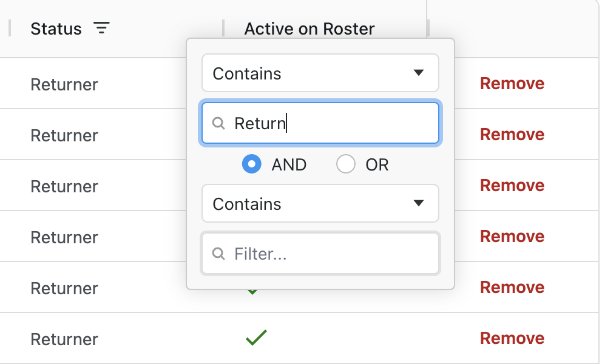
Task: Click the search icon in the Return field
Action: coord(219,123)
